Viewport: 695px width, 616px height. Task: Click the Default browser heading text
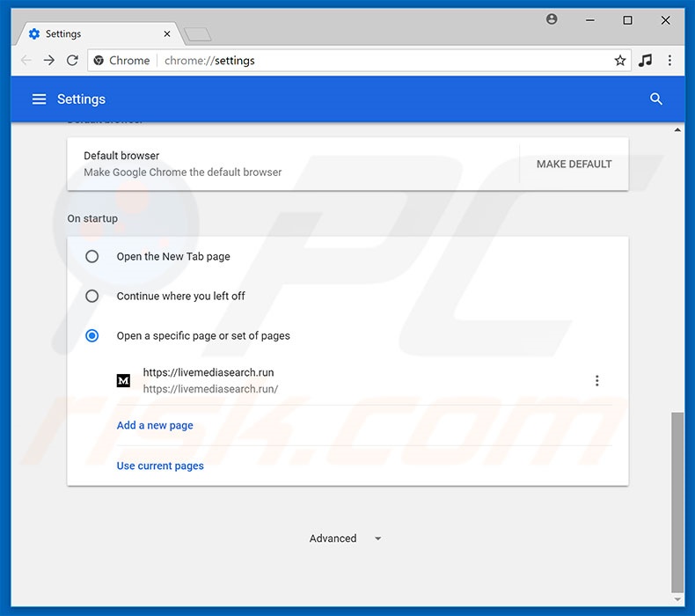(121, 156)
